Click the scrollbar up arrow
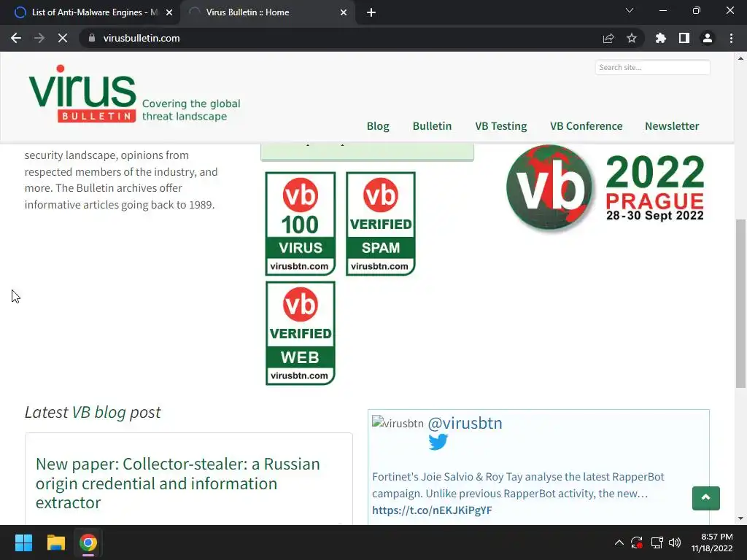Screen dimensions: 747x560 click(x=740, y=58)
